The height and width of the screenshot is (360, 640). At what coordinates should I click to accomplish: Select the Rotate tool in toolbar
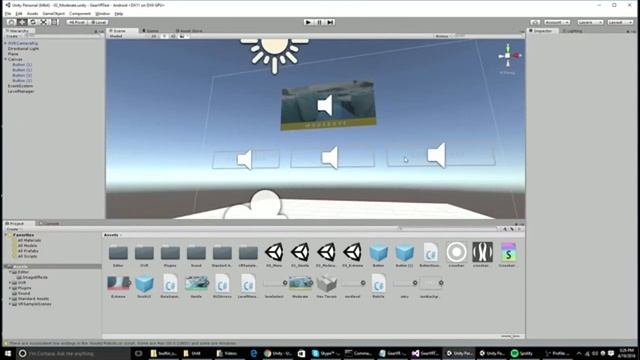tap(33, 22)
